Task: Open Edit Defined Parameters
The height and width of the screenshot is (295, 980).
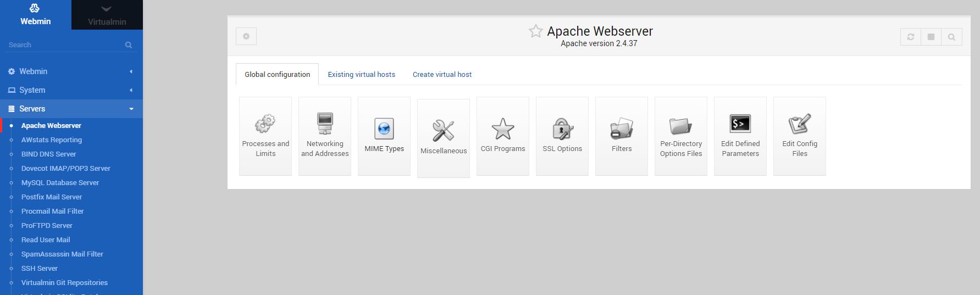Action: (x=740, y=136)
